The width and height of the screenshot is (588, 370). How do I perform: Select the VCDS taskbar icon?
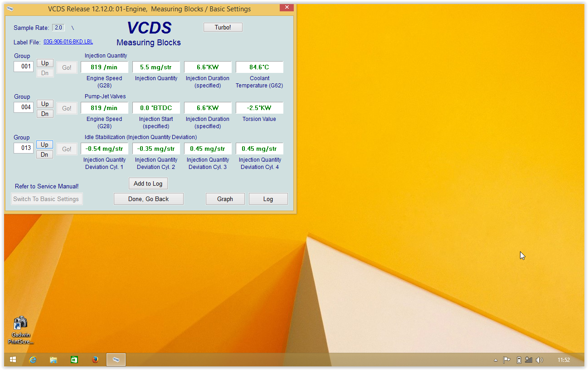(116, 360)
